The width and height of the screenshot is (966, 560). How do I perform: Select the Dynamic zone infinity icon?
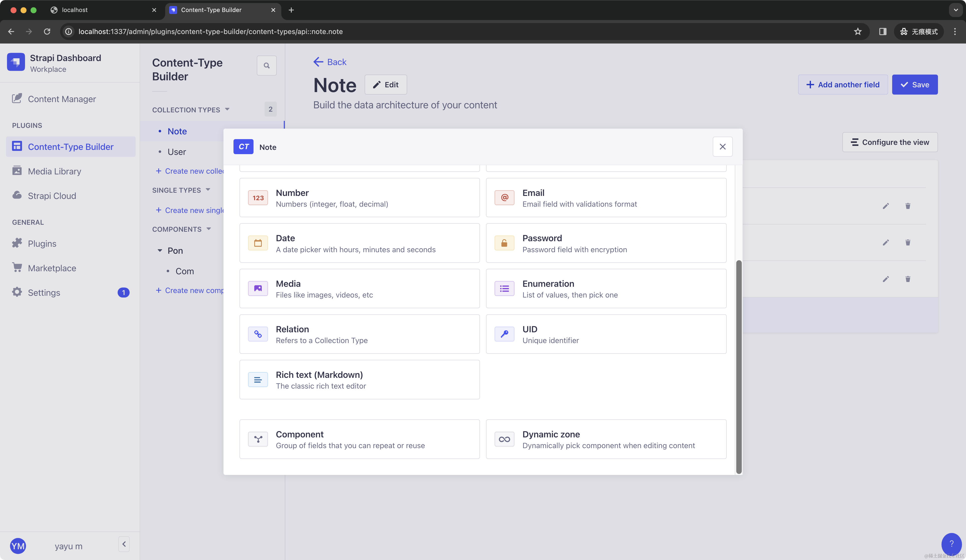[x=504, y=439]
